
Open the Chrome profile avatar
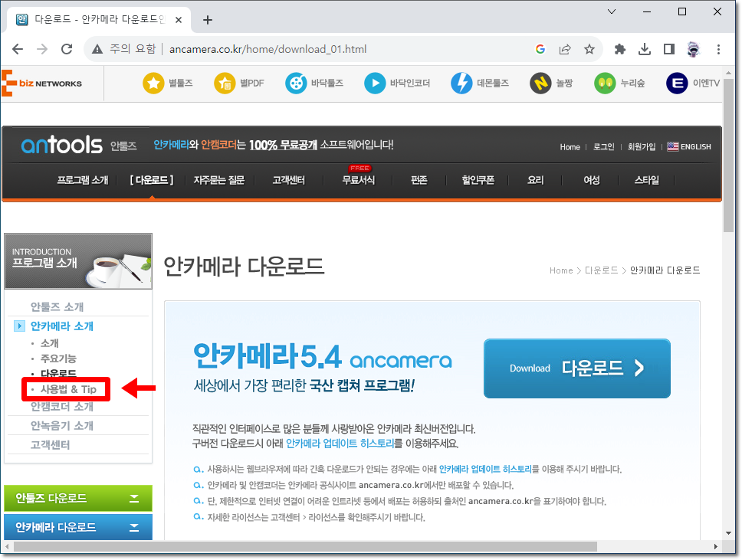(694, 49)
